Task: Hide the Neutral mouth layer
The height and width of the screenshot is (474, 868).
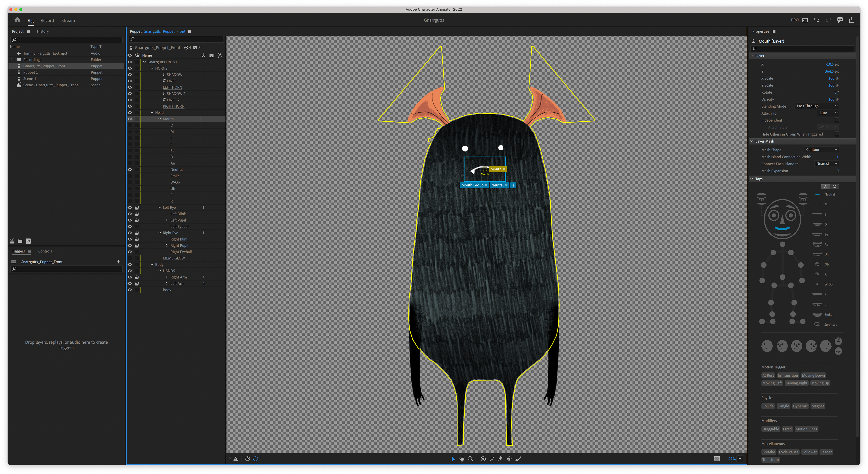Action: tap(130, 170)
